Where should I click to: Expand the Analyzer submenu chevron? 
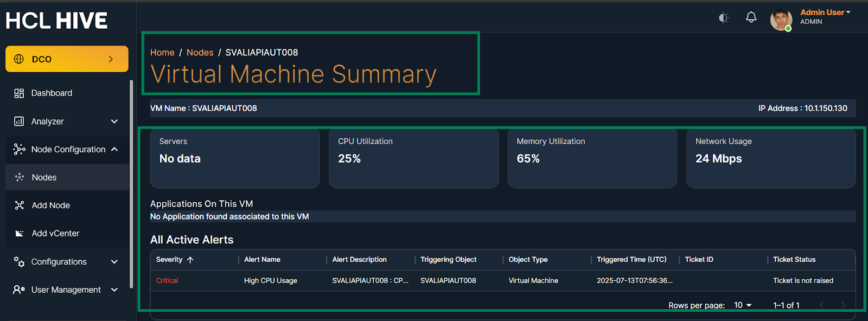(114, 121)
